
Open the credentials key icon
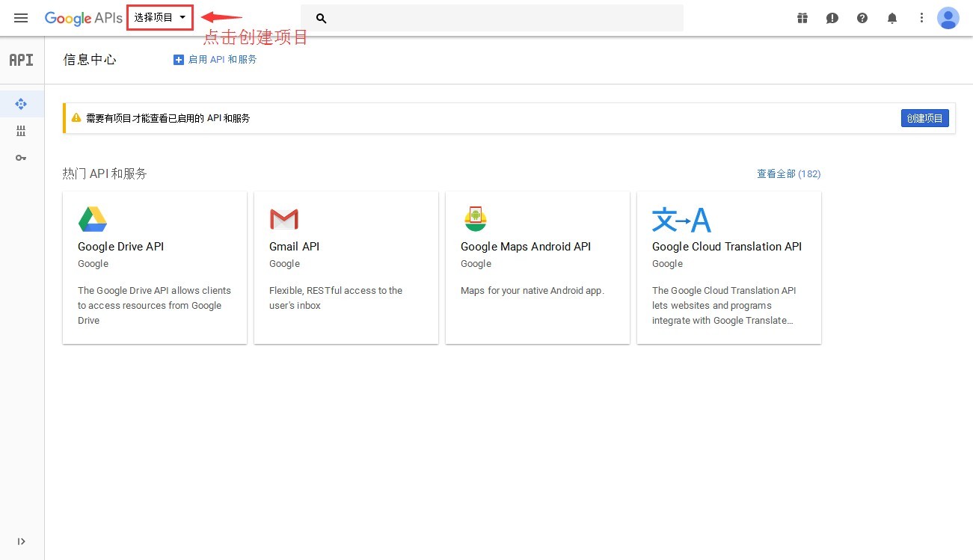[21, 158]
